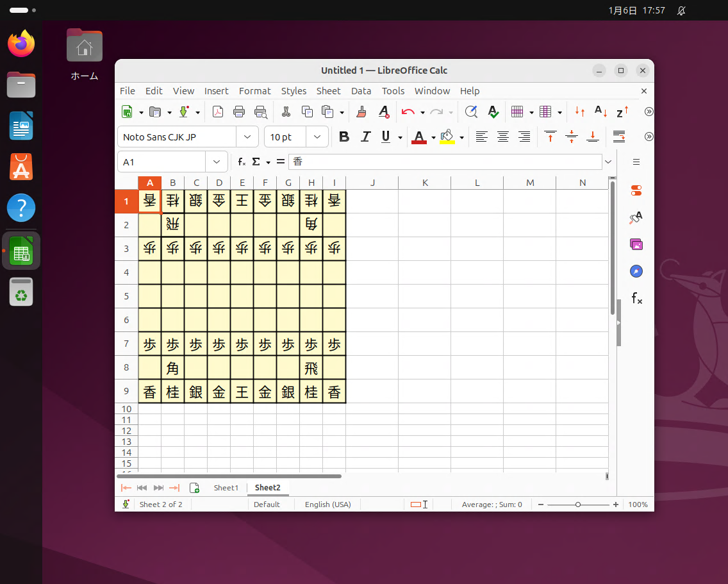This screenshot has height=584, width=728.
Task: Click the zoom slider in status bar
Action: coord(578,505)
